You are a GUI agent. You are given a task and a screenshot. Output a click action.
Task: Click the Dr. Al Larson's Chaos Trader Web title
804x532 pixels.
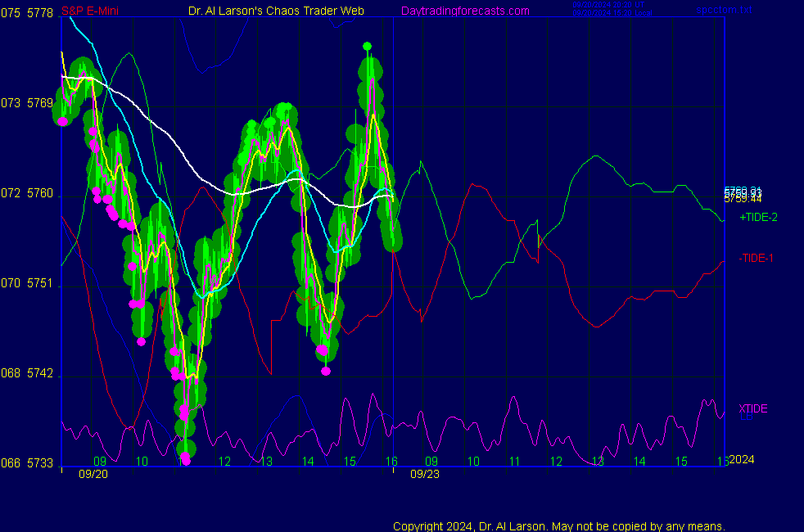coord(276,11)
